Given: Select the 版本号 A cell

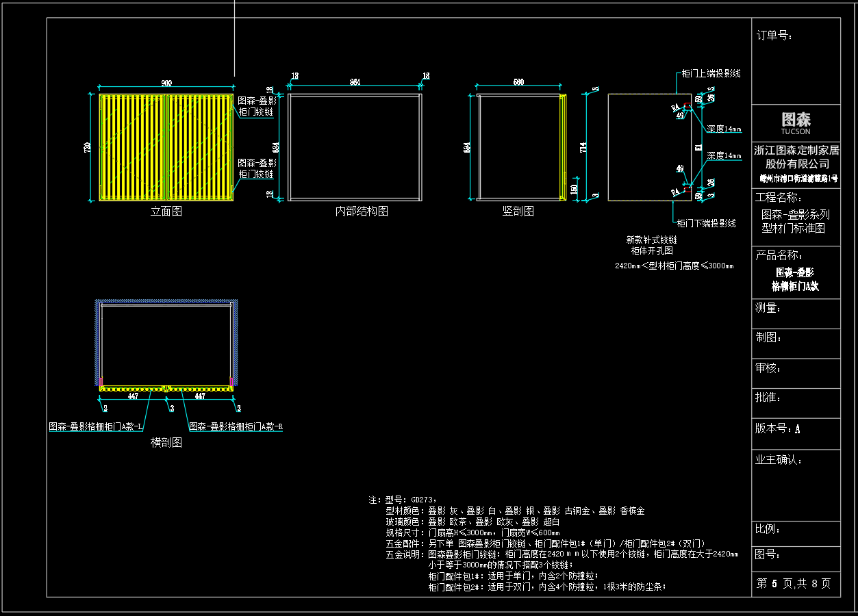Looking at the screenshot, I should point(796,434).
